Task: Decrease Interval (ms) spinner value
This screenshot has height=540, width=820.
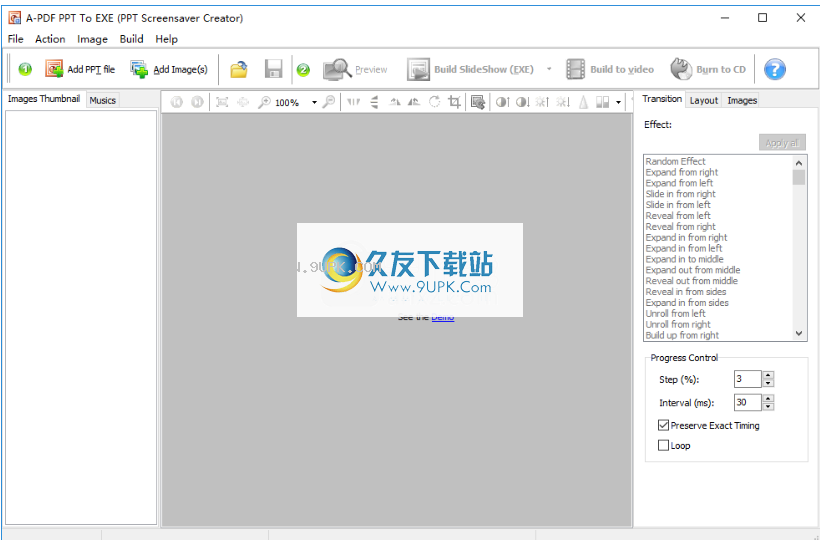Action: (768, 406)
